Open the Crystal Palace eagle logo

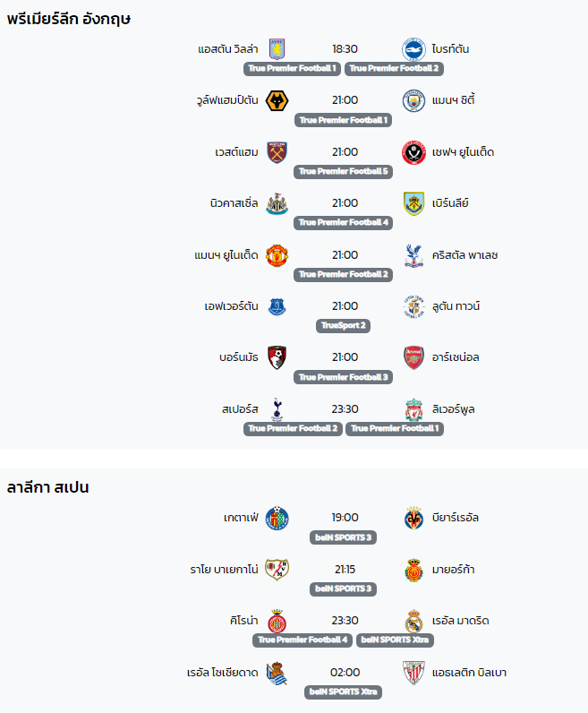click(x=413, y=255)
